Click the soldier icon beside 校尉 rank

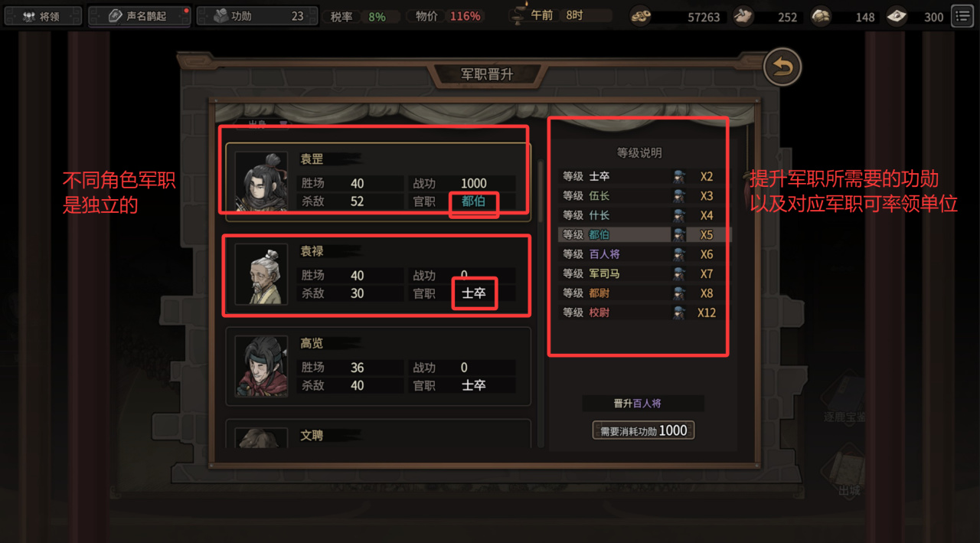coord(678,312)
